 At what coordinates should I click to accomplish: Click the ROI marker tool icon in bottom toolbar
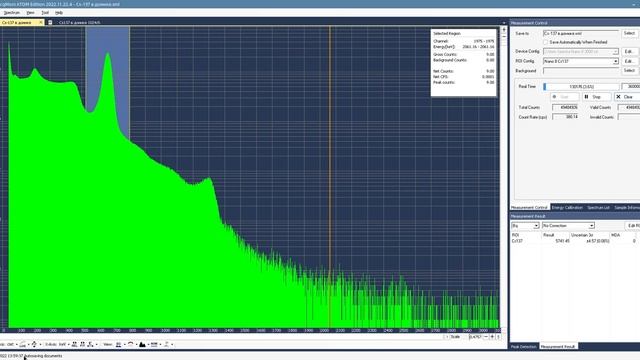click(22, 344)
